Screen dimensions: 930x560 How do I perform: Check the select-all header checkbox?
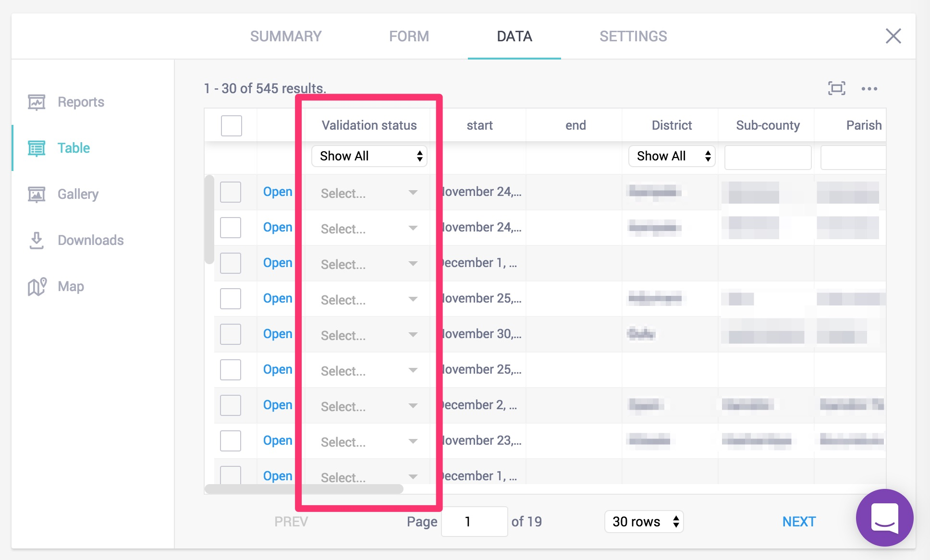(231, 126)
